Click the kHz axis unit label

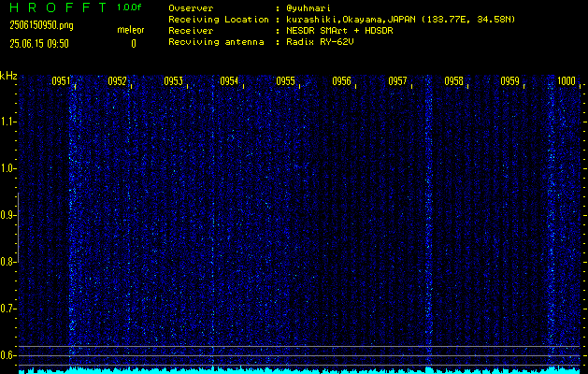(8, 76)
